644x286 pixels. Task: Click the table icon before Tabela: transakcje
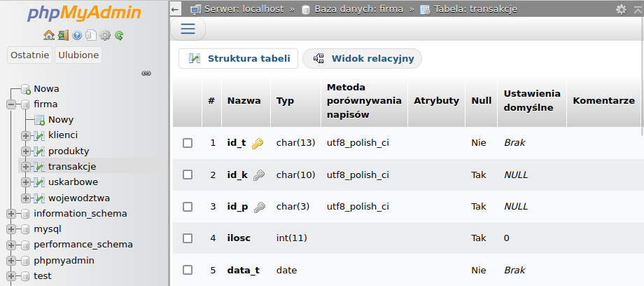click(x=425, y=9)
